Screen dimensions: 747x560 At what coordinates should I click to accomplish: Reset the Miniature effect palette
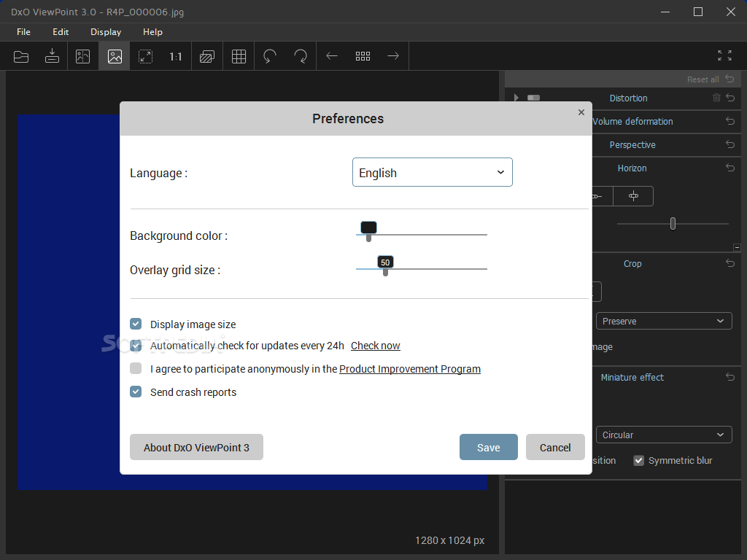click(730, 377)
